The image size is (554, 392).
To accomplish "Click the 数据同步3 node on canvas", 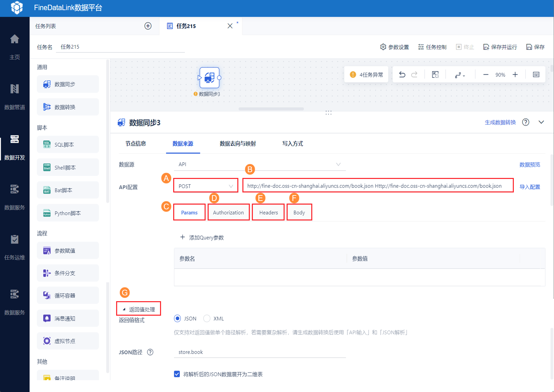I will coord(209,78).
